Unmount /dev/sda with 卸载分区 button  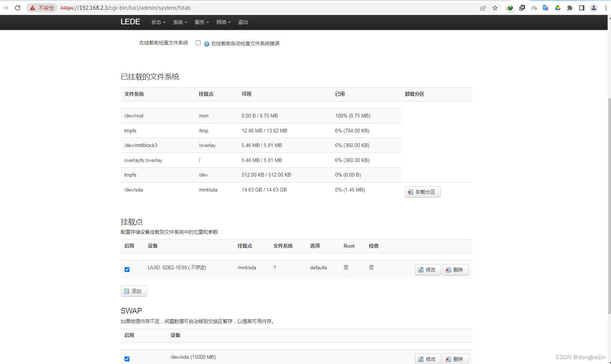click(422, 192)
